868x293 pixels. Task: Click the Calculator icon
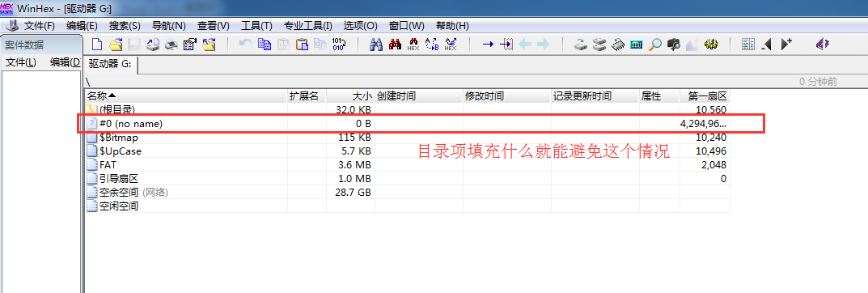pos(636,45)
